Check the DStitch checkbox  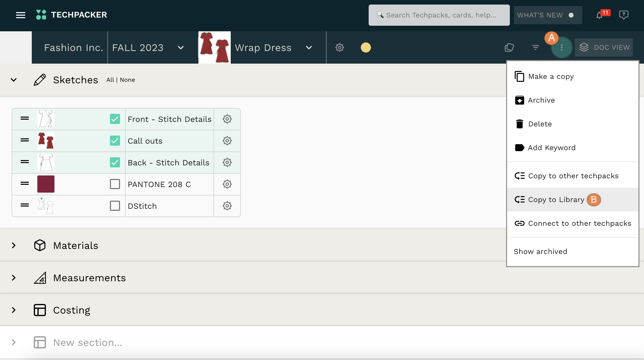(x=115, y=206)
